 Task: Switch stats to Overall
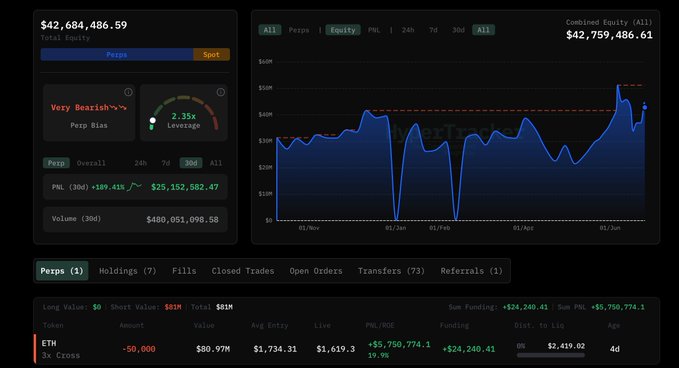tap(91, 163)
